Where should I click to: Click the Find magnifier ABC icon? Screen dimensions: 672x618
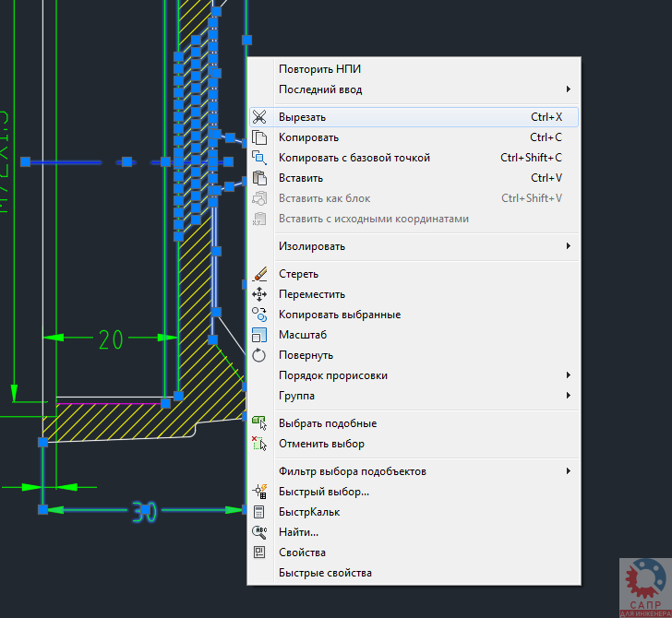tap(259, 532)
